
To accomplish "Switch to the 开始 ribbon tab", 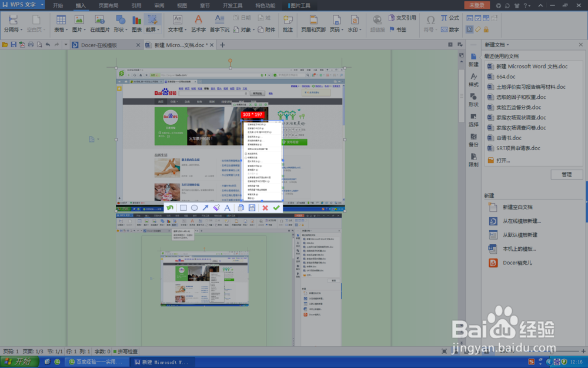I will (x=58, y=5).
